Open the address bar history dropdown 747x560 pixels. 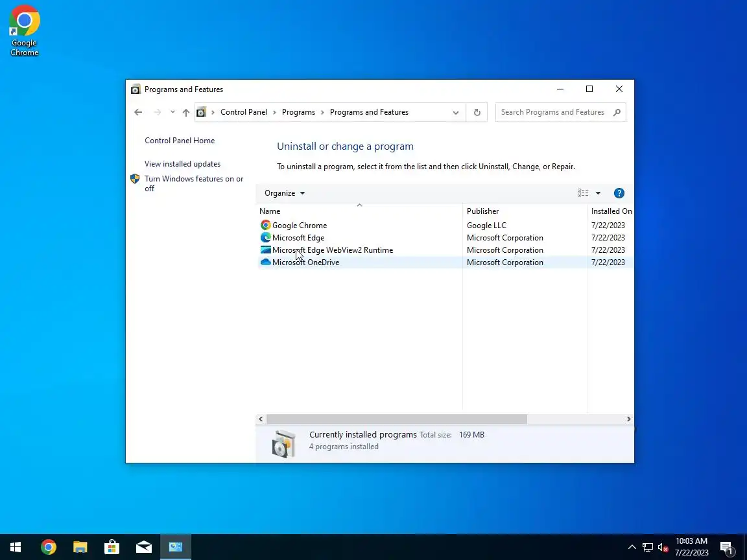pyautogui.click(x=455, y=112)
